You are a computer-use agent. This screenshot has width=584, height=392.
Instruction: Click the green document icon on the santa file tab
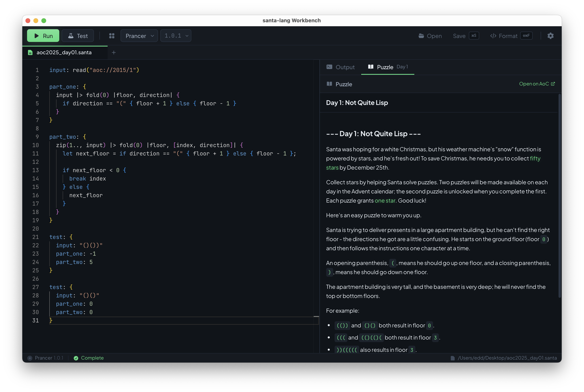point(30,52)
